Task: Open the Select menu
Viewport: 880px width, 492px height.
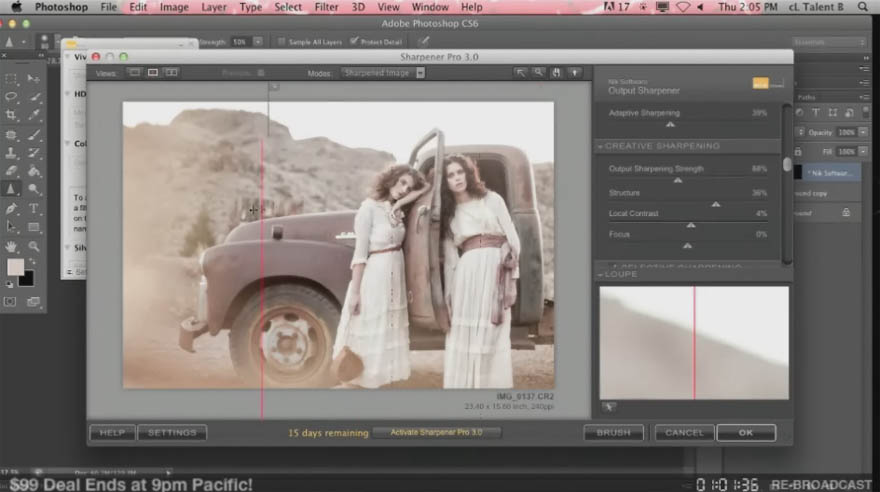Action: tap(288, 7)
